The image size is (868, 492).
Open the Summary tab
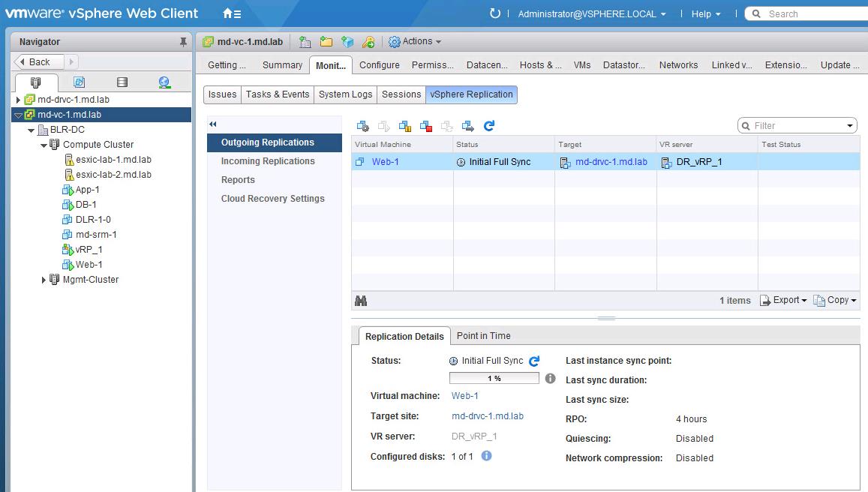pos(282,64)
